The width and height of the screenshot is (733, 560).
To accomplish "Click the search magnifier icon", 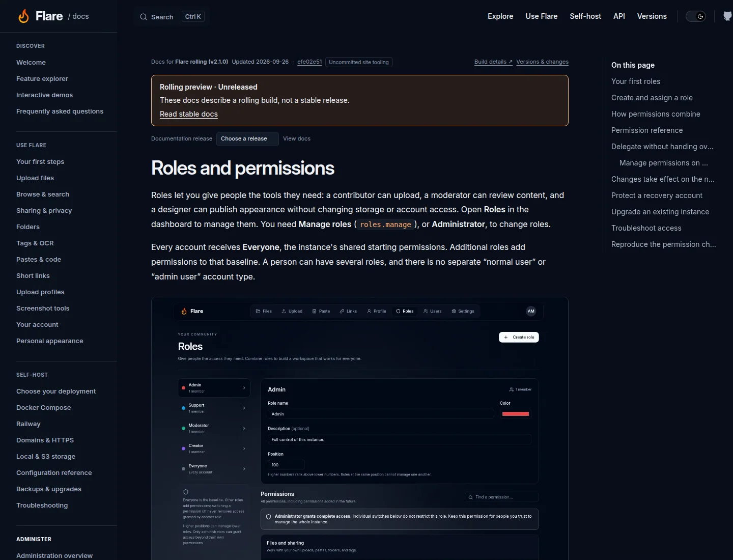I will 144,17.
